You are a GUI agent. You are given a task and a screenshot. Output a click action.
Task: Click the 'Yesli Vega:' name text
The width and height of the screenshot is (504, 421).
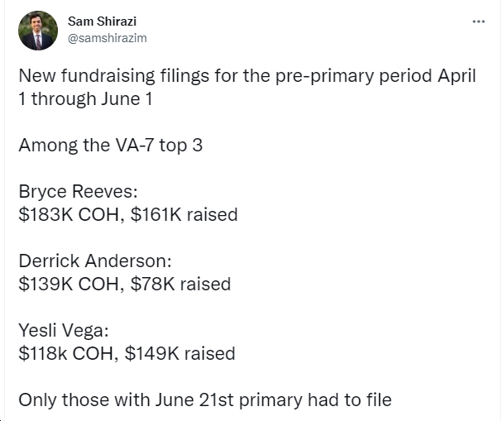point(64,330)
